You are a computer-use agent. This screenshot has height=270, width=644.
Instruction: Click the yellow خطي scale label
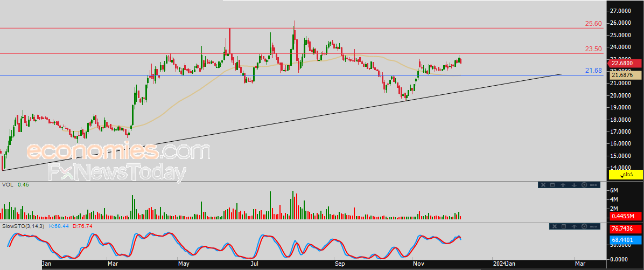[626, 175]
